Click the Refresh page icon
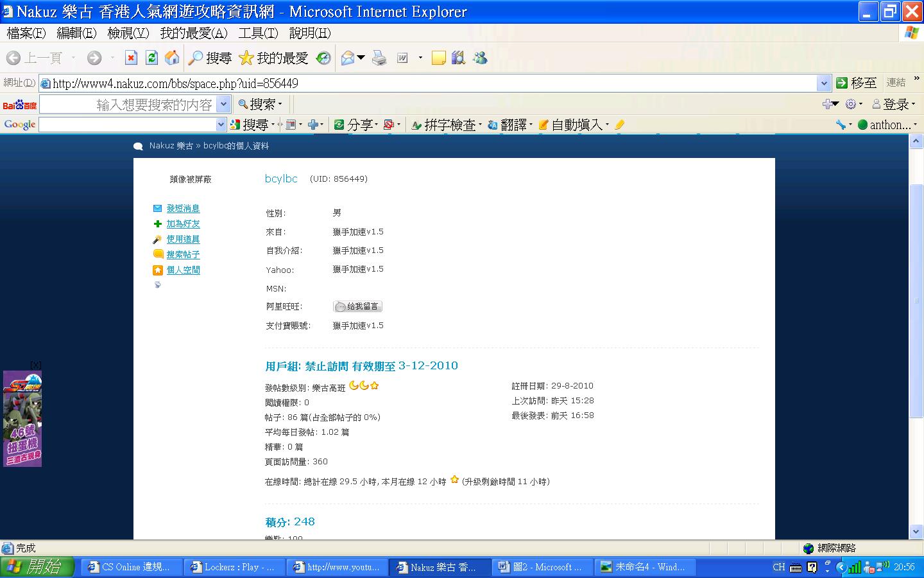The height and width of the screenshot is (578, 924). coord(151,58)
